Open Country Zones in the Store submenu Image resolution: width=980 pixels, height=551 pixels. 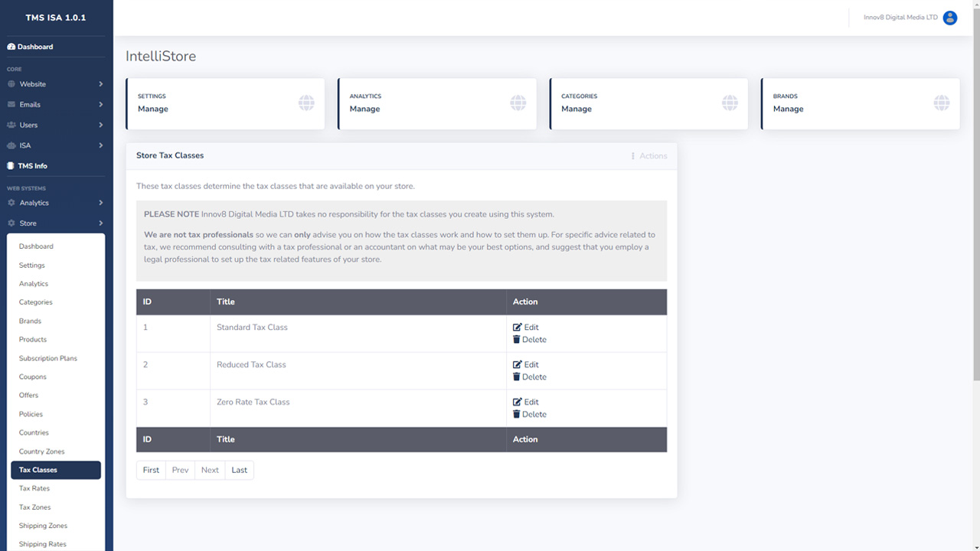pyautogui.click(x=56, y=452)
